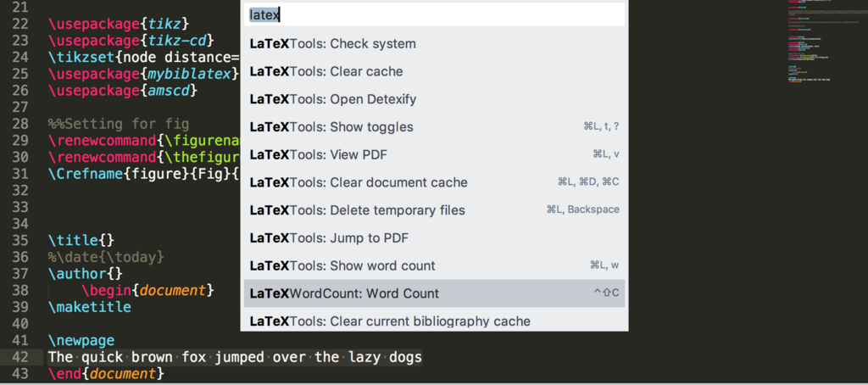Click line number 28 in gutter
Viewport: 868px width, 385px height.
tap(20, 124)
